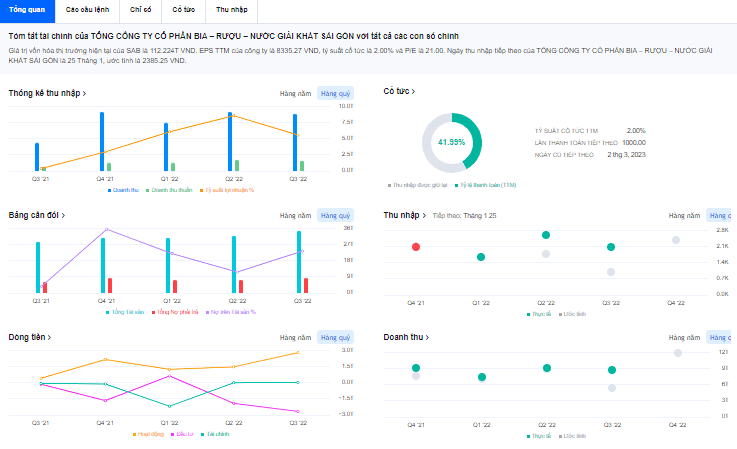Click the grey Q4 '22 earnings estimate dot
Screen dimensions: 737x449
point(676,240)
